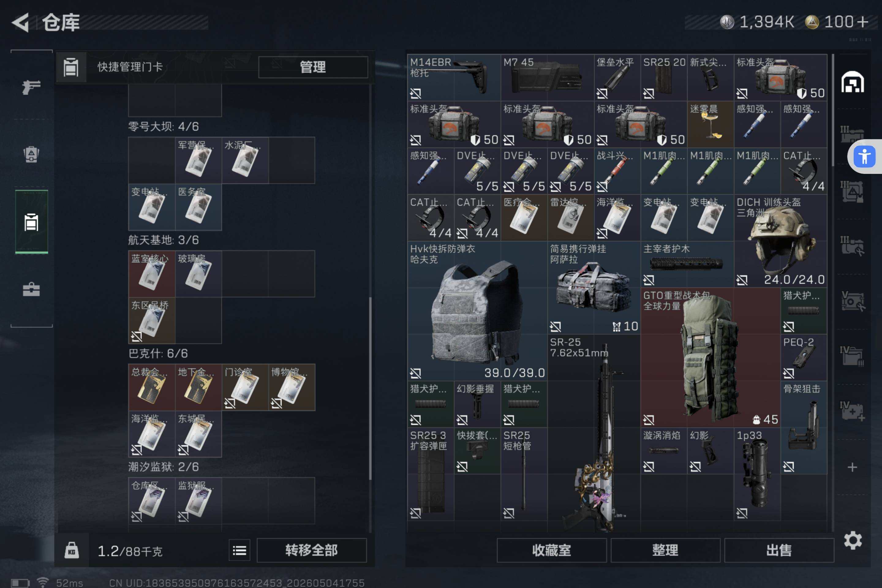
Task: Select the SR25 3 扩容弹匣 magazine
Action: point(431,474)
